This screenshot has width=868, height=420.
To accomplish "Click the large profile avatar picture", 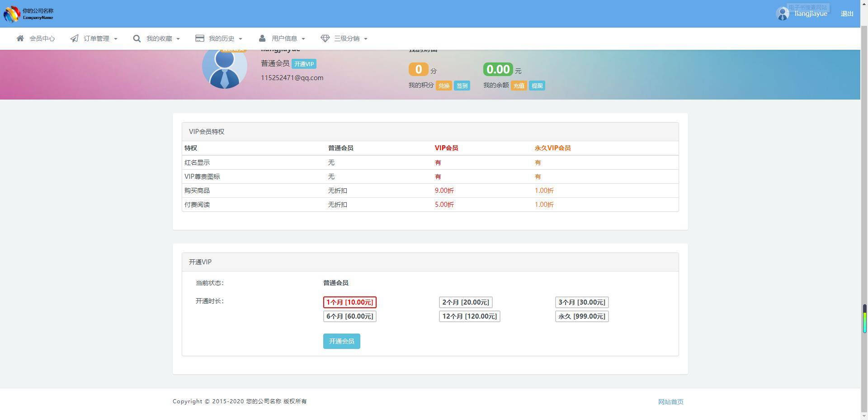I will click(x=224, y=67).
